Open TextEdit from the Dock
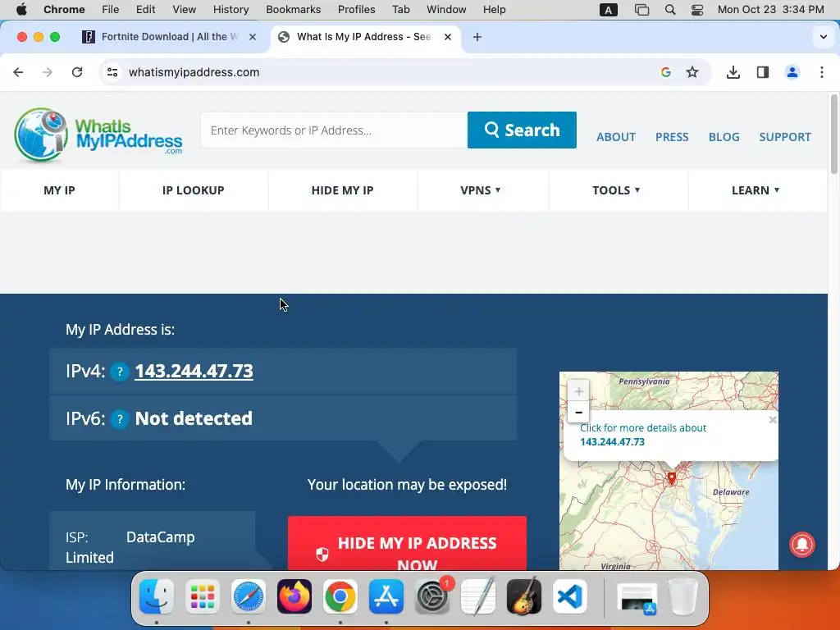The image size is (840, 630). (478, 597)
